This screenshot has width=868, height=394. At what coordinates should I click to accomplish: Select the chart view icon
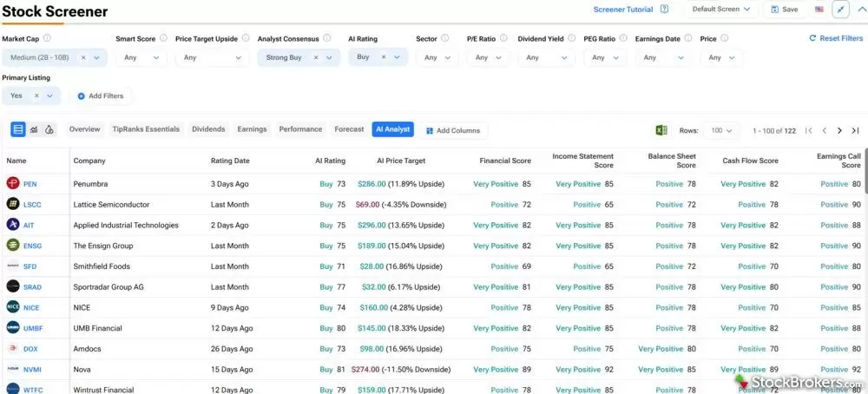click(x=34, y=129)
